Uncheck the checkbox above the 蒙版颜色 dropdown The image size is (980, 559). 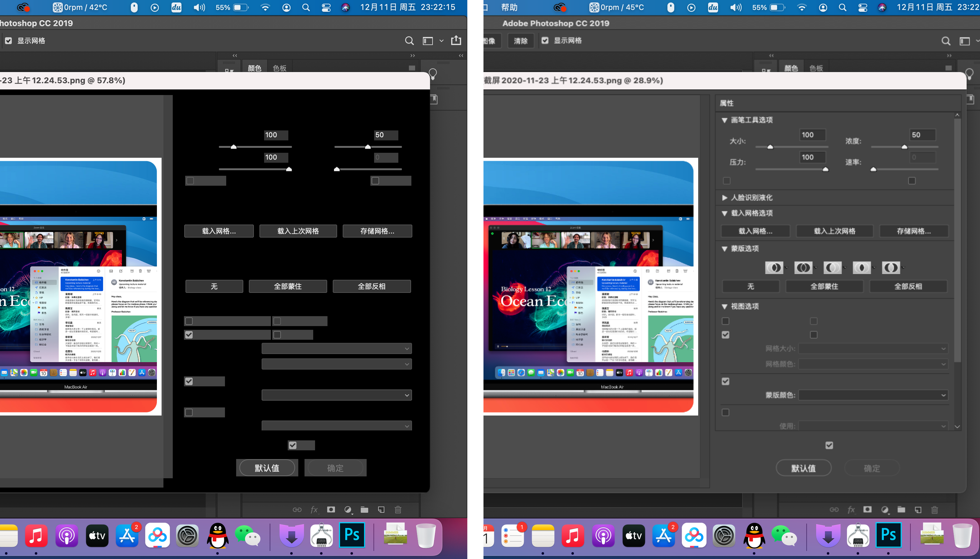click(726, 381)
